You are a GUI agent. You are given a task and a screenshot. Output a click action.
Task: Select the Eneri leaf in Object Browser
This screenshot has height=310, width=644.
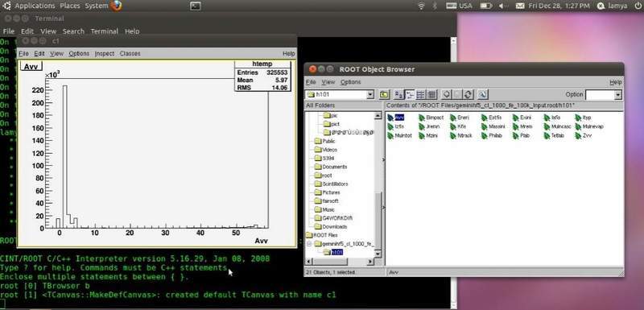pyautogui.click(x=459, y=118)
